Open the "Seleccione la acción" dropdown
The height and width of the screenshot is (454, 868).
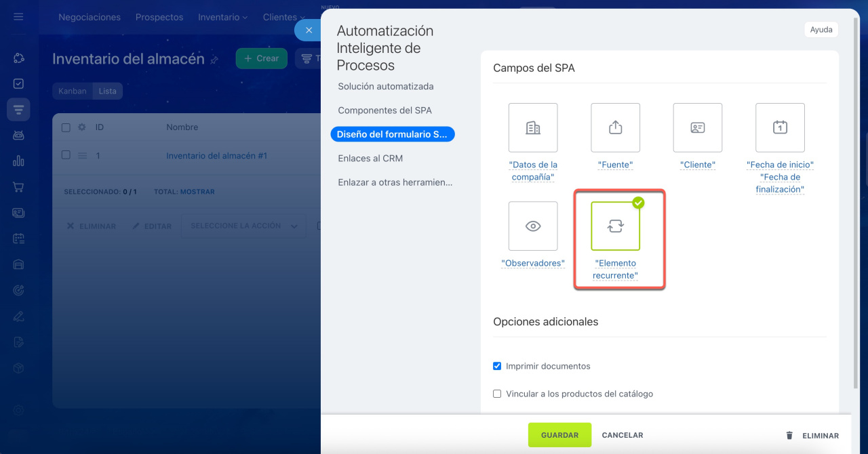pyautogui.click(x=243, y=226)
